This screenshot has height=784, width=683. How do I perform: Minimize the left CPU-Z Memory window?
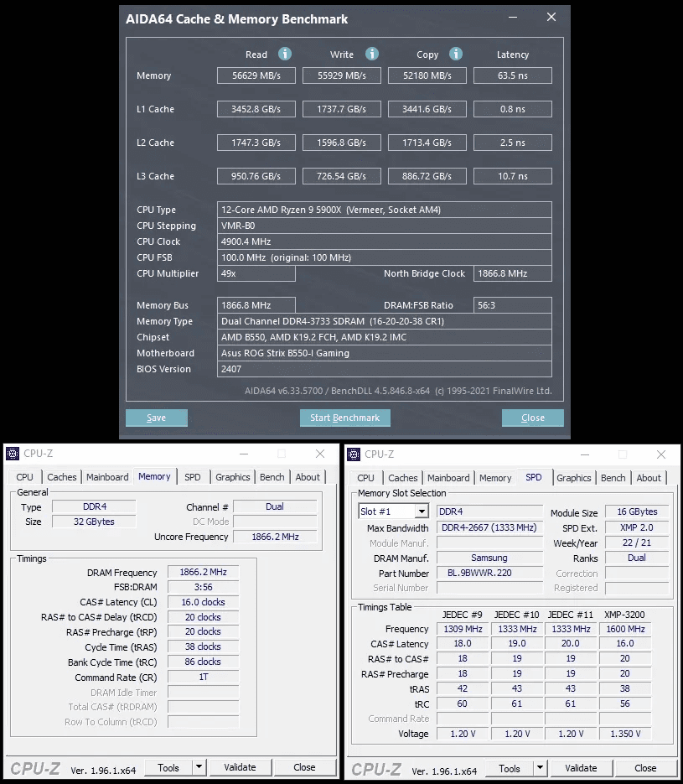[243, 454]
